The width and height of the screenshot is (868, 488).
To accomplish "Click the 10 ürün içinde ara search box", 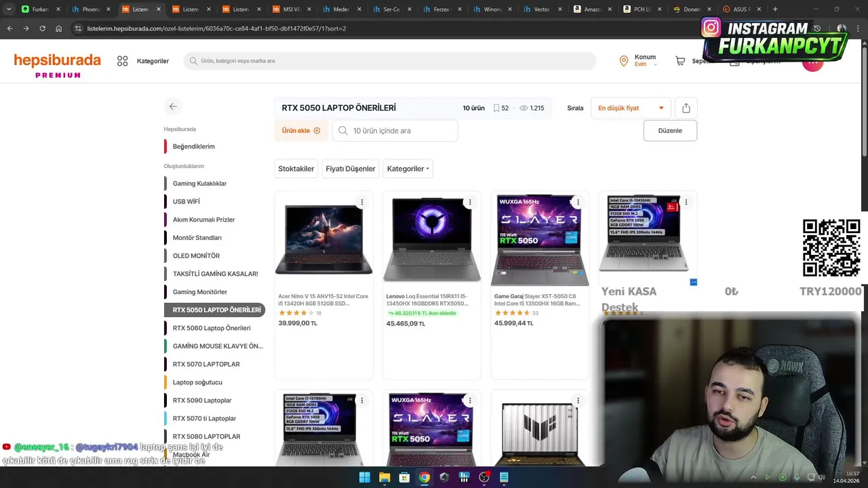I will (395, 131).
